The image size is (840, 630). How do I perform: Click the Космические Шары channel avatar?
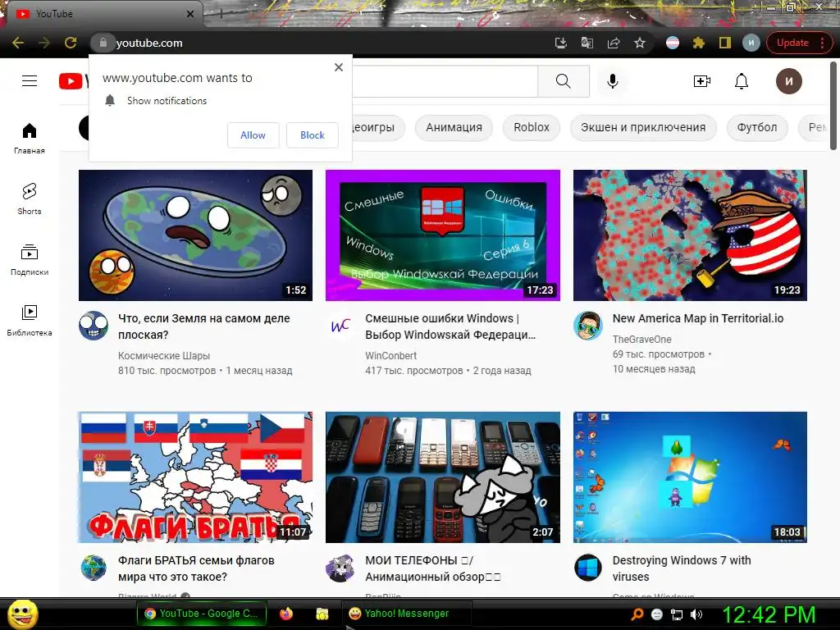click(x=94, y=325)
